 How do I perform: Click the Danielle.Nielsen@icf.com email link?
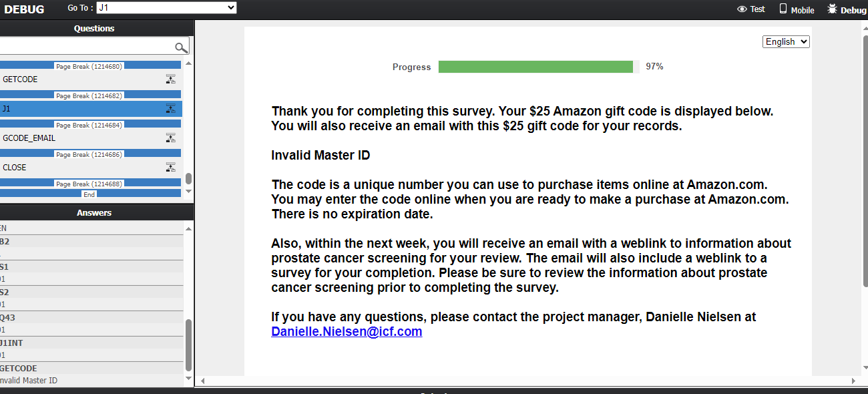tap(347, 332)
